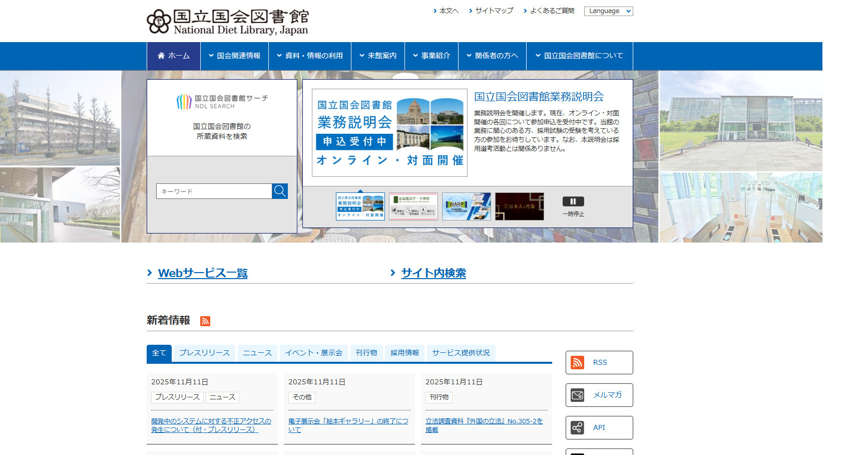Image resolution: width=868 pixels, height=455 pixels.
Task: Open the サイトマップ link
Action: coord(494,11)
